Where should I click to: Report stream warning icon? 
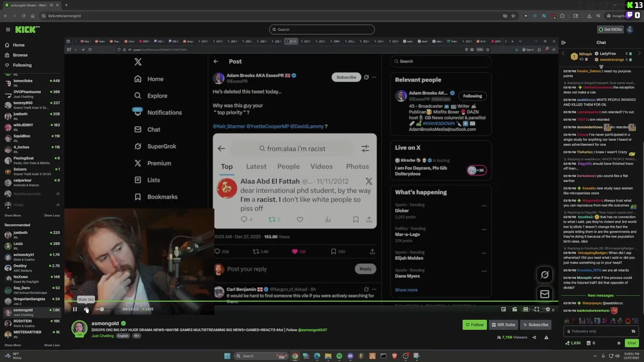546,337
